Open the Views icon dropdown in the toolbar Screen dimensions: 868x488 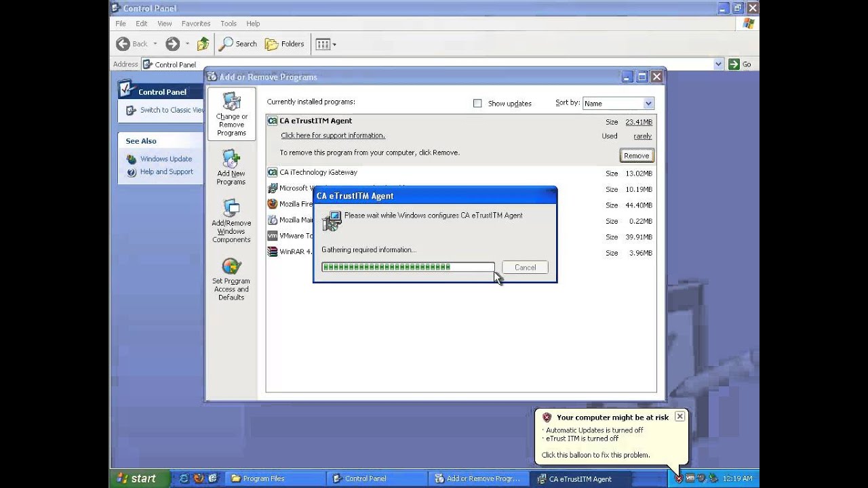pyautogui.click(x=325, y=44)
